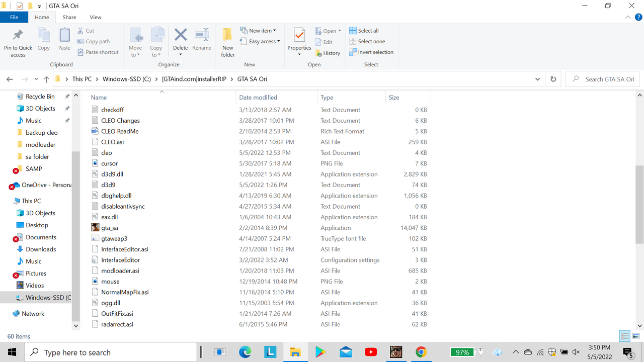Select Network in navigation pane
The width and height of the screenshot is (644, 362).
click(33, 314)
